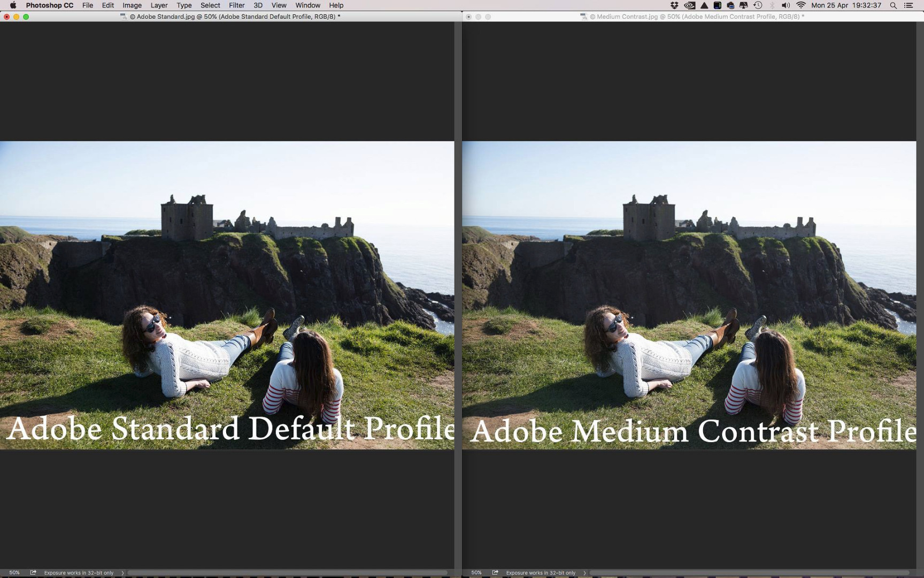The image size is (924, 578).
Task: Open the Select menu
Action: coord(210,5)
